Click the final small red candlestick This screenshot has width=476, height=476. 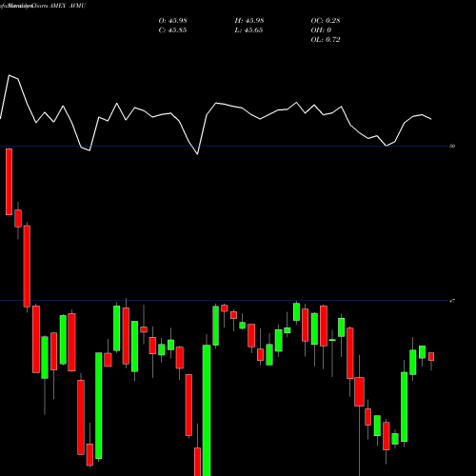[x=431, y=357]
